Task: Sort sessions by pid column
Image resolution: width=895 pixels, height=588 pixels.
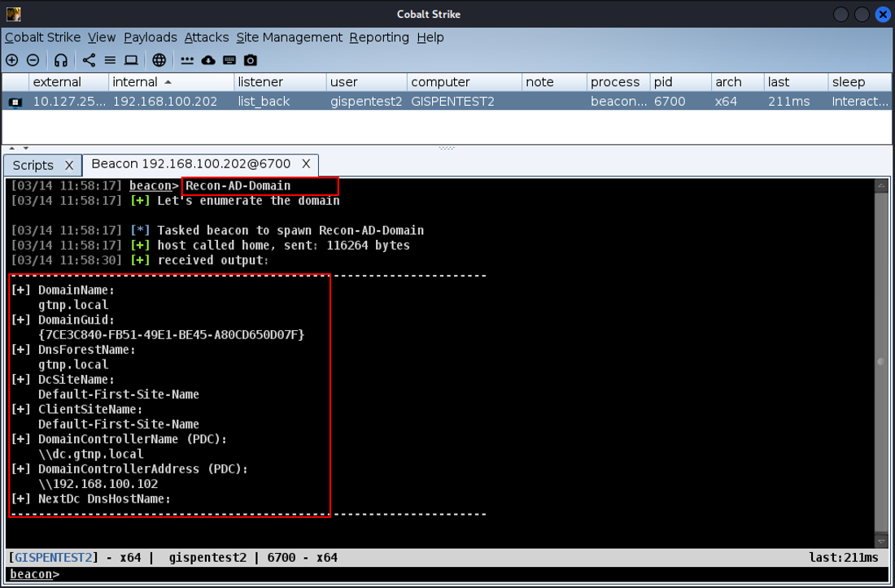Action: 680,82
